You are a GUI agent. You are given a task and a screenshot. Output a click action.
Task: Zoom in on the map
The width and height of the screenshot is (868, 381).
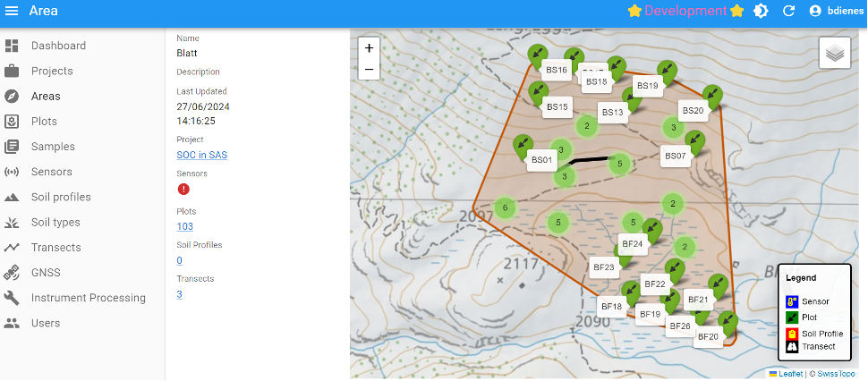coord(369,48)
